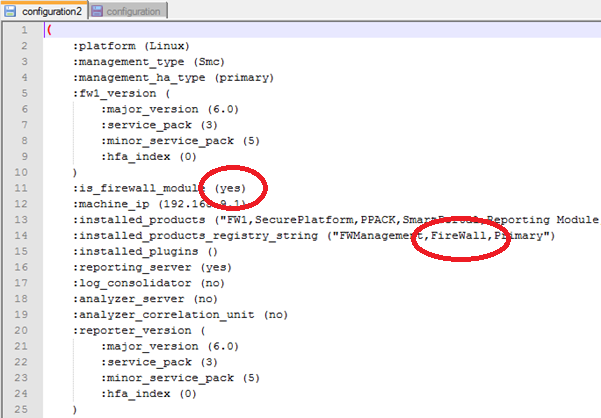Click ':minor_service_pack (5)' on line 23
Image resolution: width=601 pixels, height=418 pixels.
pyautogui.click(x=180, y=378)
